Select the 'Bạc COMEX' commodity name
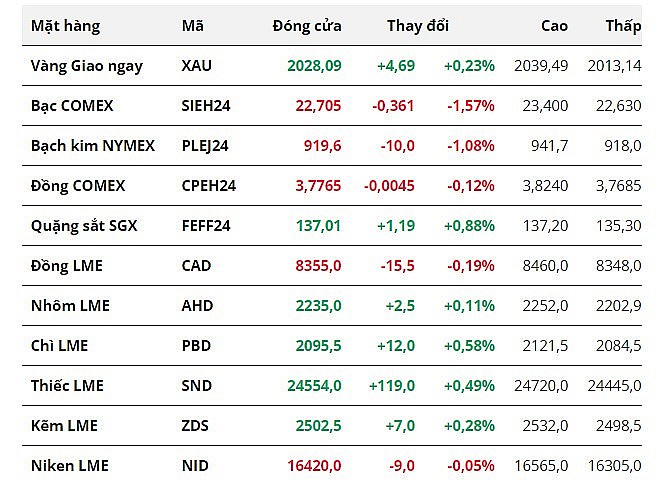 tap(72, 105)
